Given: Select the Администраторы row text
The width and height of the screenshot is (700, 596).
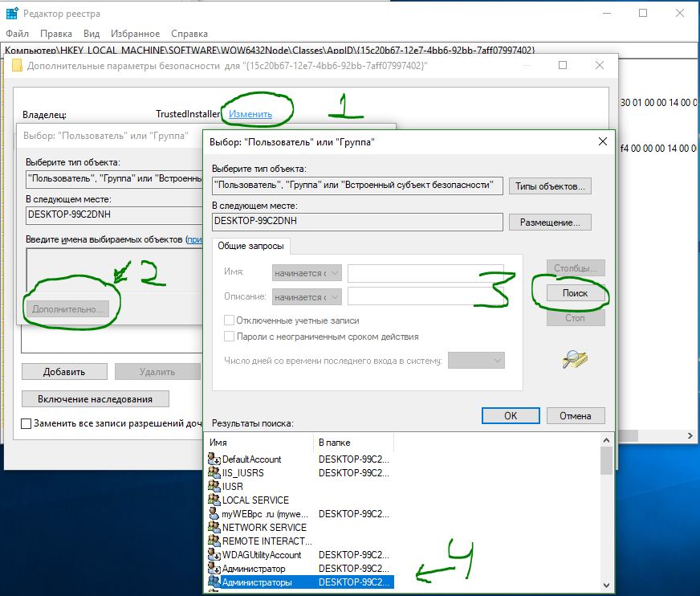Looking at the screenshot, I should (257, 582).
